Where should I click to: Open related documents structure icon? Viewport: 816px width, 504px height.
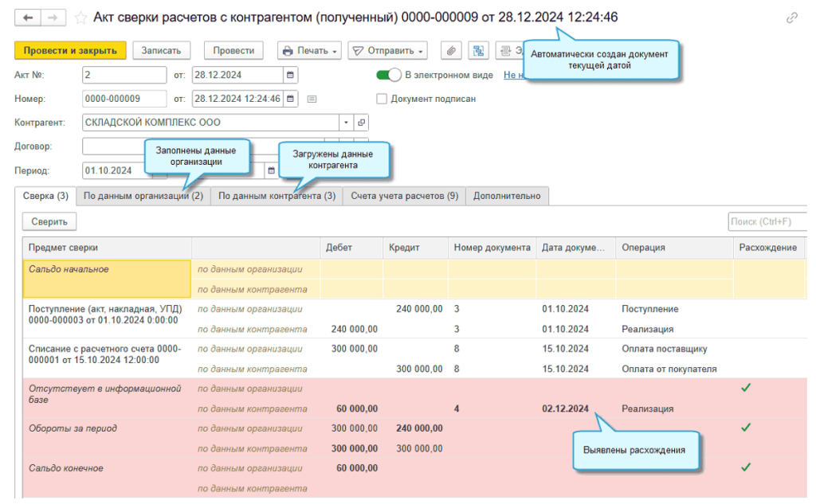click(478, 50)
